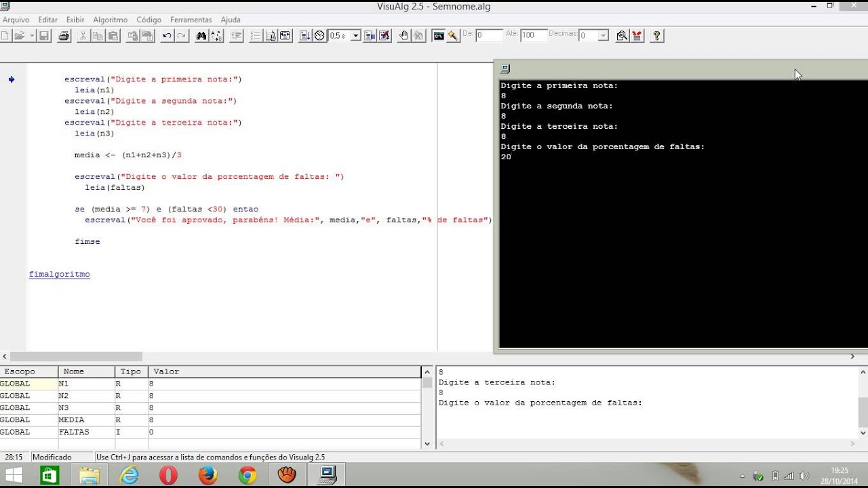Click the DOS console mode icon

coord(439,35)
